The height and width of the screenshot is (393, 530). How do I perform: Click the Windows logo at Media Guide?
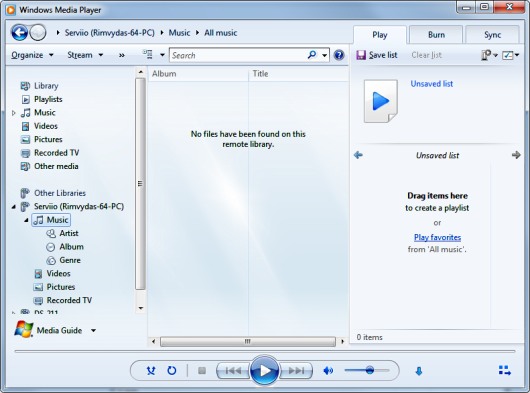[24, 329]
